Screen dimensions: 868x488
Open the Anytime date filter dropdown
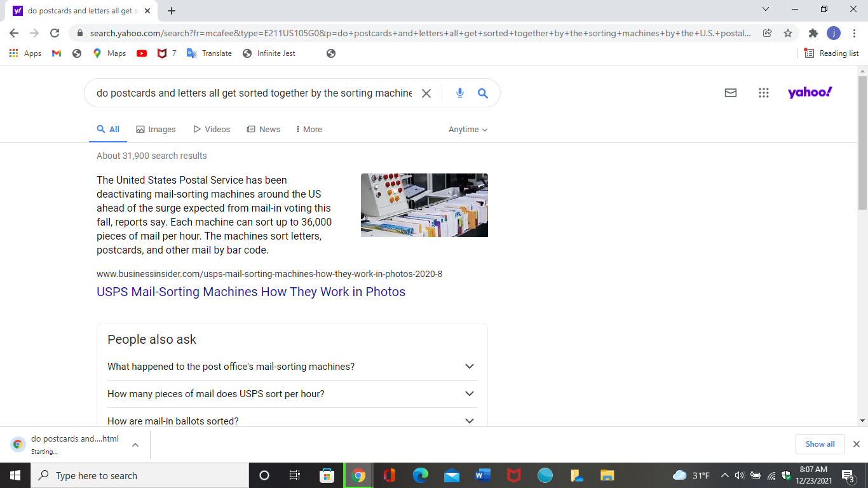point(468,129)
